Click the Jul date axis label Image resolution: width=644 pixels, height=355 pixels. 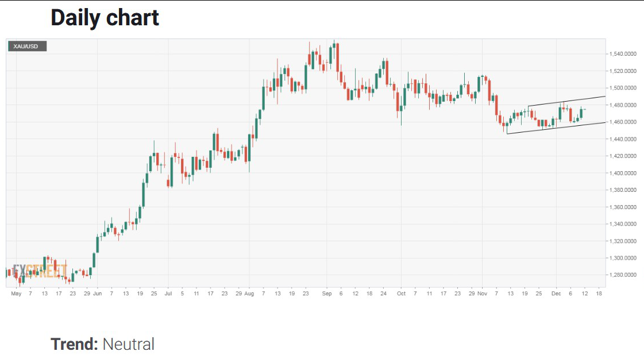(168, 294)
